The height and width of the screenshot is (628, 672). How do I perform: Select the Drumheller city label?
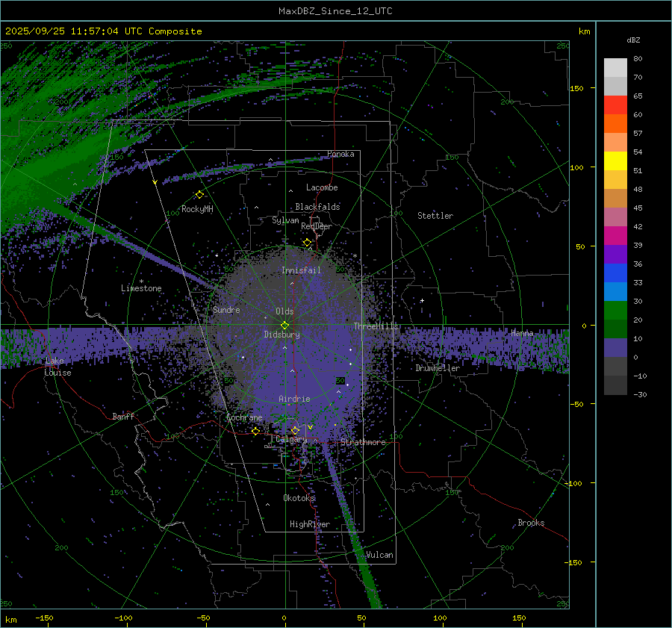438,368
